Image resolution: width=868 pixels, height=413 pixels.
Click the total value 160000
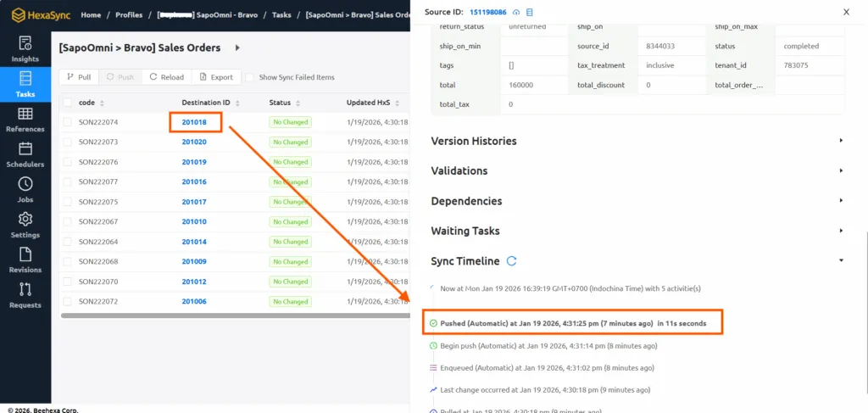point(520,85)
